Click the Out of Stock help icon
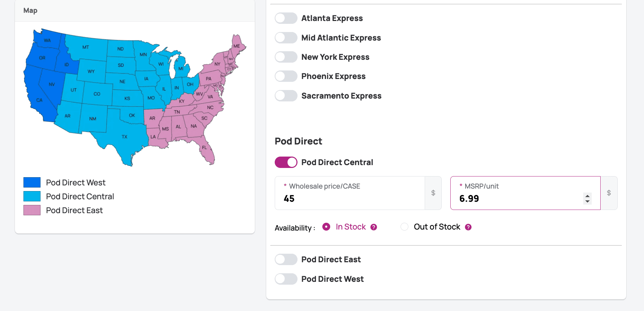Screen dimensions: 644x311 coord(468,227)
